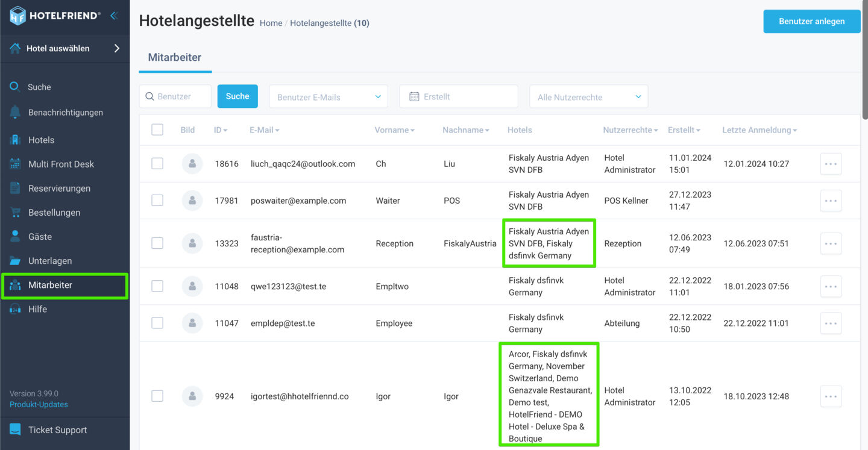868x450 pixels.
Task: Click the avatar of user 11048
Action: 192,286
